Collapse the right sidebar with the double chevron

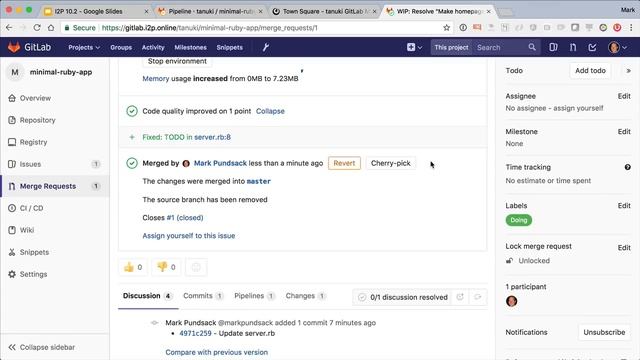[x=628, y=71]
